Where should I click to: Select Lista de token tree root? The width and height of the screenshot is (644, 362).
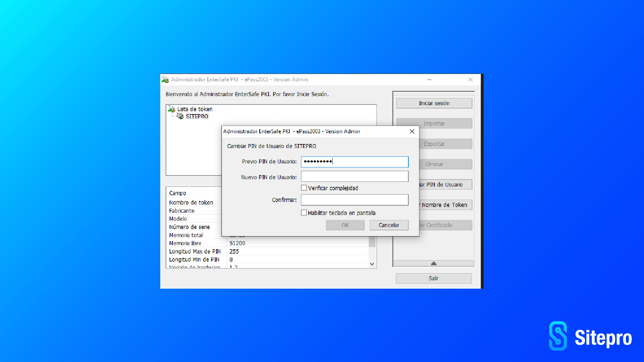click(x=195, y=109)
